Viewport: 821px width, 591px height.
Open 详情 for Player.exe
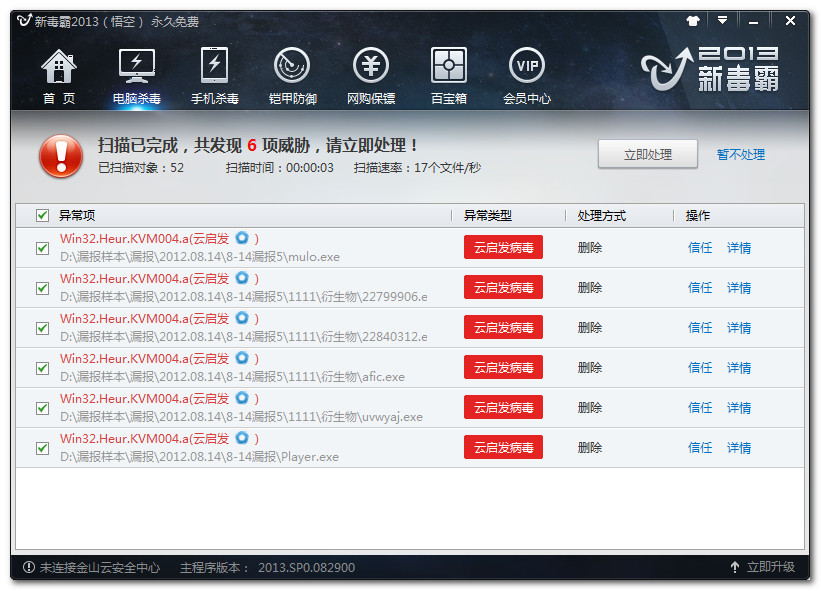tap(739, 448)
